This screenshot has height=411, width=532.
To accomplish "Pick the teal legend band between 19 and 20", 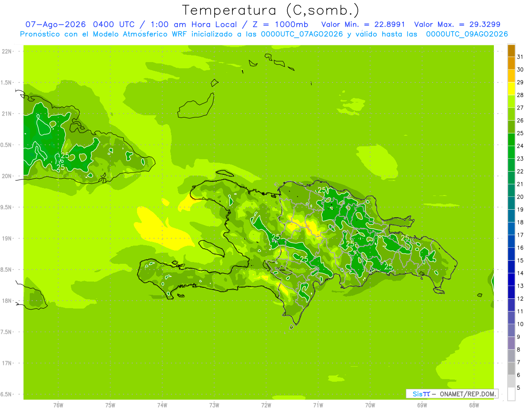I will click(x=511, y=204).
